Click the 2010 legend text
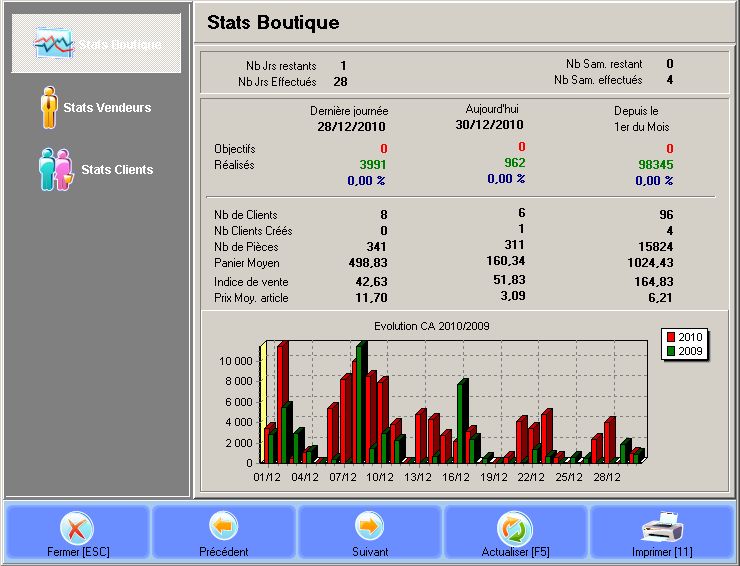The image size is (740, 566). tap(690, 337)
